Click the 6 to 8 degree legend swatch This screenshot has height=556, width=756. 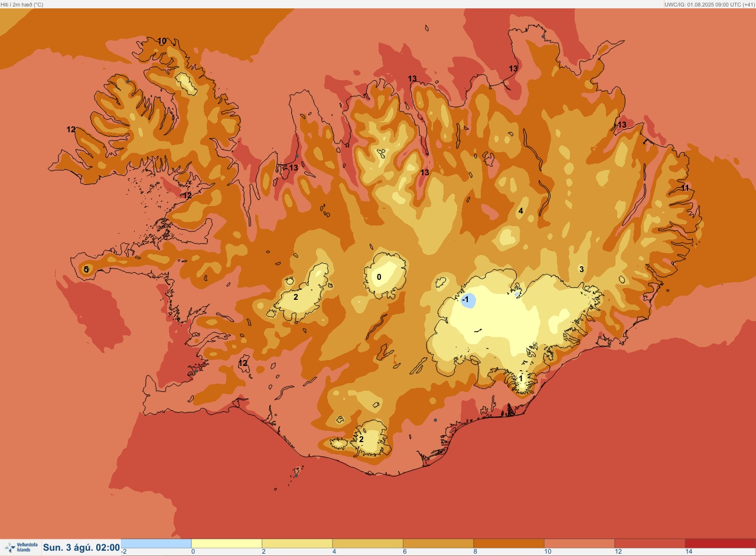coord(438,543)
